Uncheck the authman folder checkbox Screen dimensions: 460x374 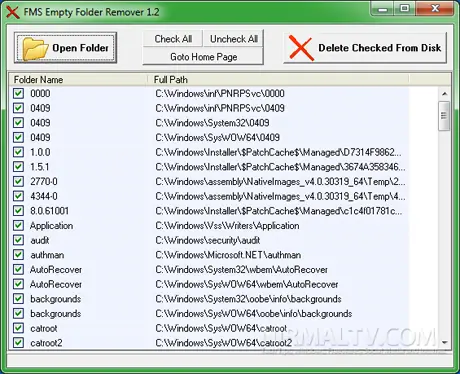tap(18, 255)
